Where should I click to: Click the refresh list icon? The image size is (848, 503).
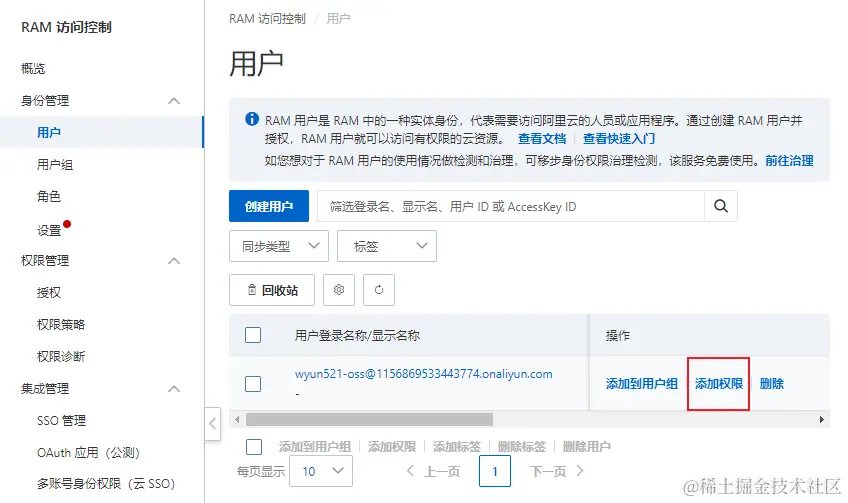pos(379,290)
